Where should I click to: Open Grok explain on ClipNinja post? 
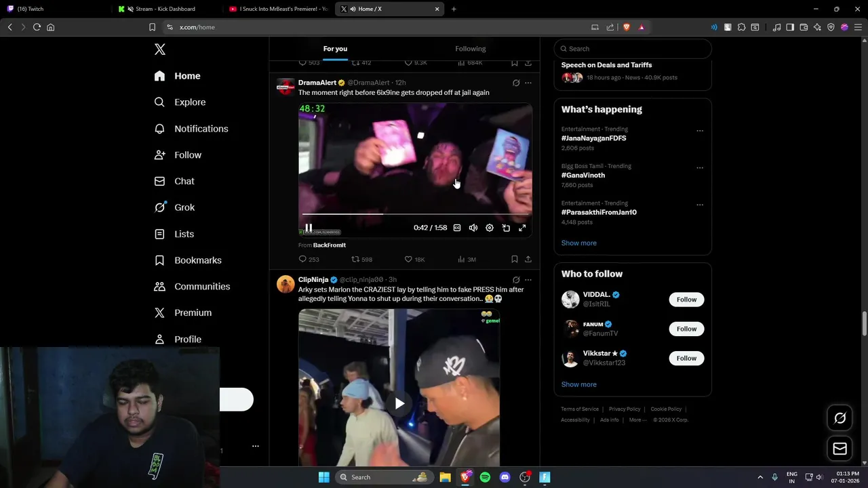click(x=516, y=280)
